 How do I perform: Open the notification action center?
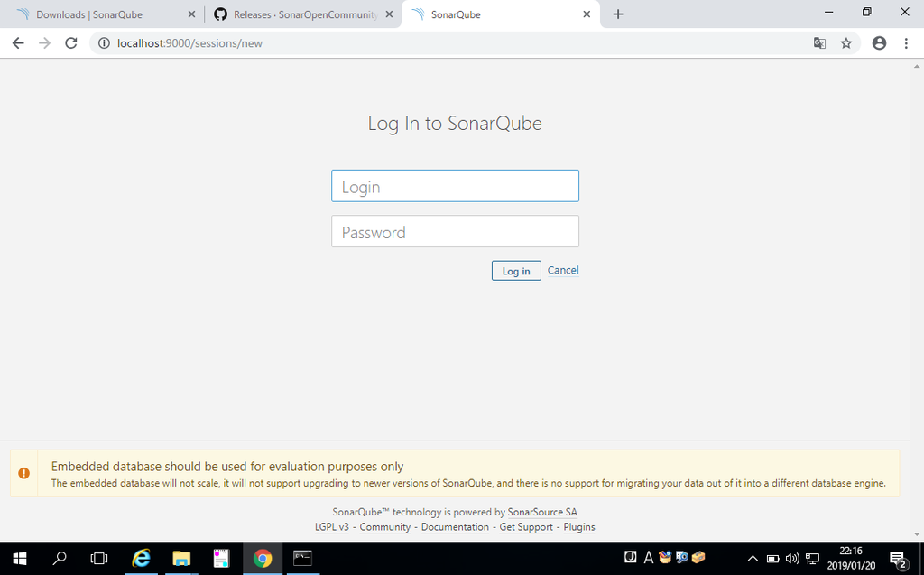pos(898,559)
